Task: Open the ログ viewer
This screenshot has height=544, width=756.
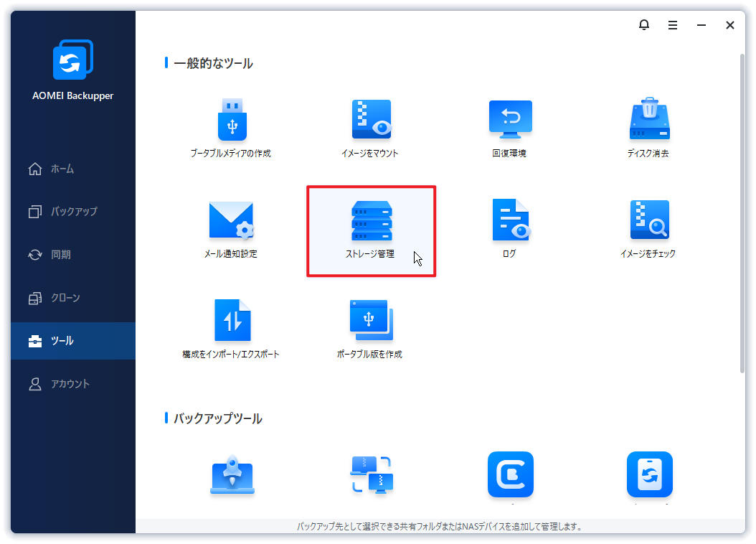Action: tap(510, 229)
